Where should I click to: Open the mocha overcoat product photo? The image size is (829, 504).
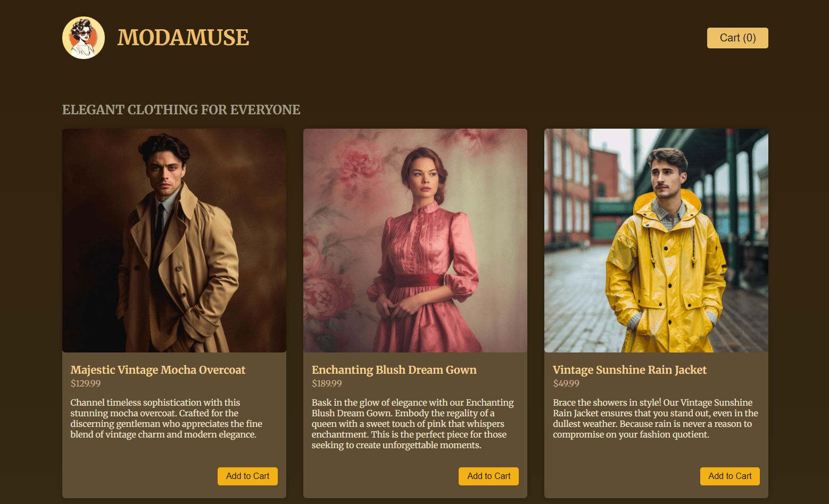point(174,240)
